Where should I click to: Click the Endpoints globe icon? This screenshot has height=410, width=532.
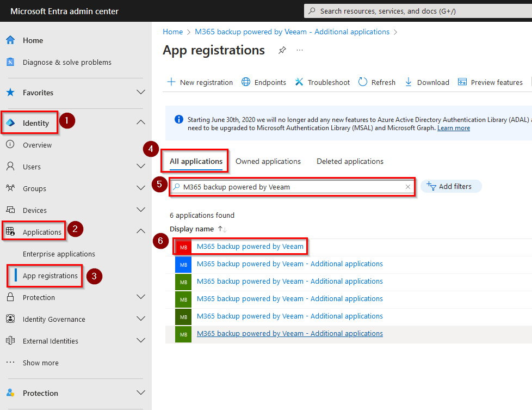tap(246, 82)
